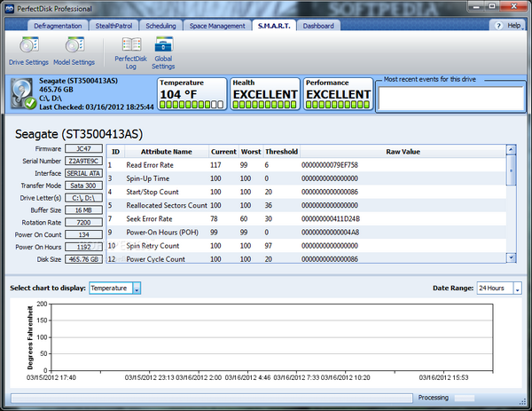532x411 pixels.
Task: Click the bottom progress bar
Action: (212, 398)
